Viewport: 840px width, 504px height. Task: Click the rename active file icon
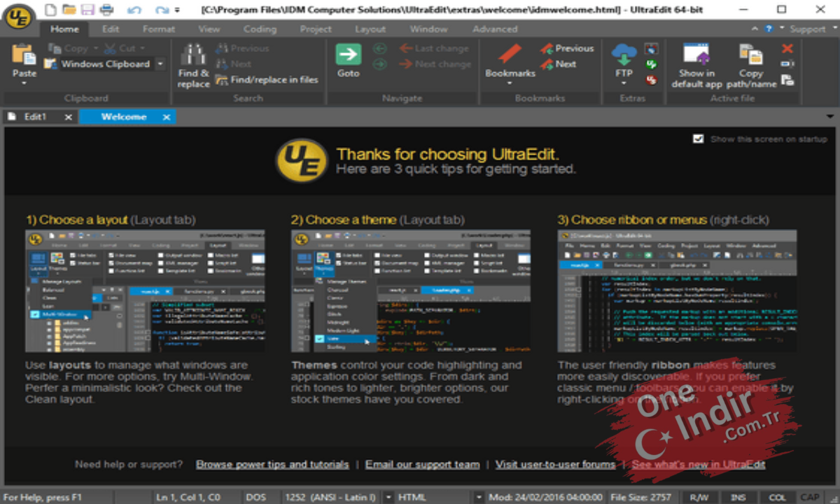pos(787,64)
